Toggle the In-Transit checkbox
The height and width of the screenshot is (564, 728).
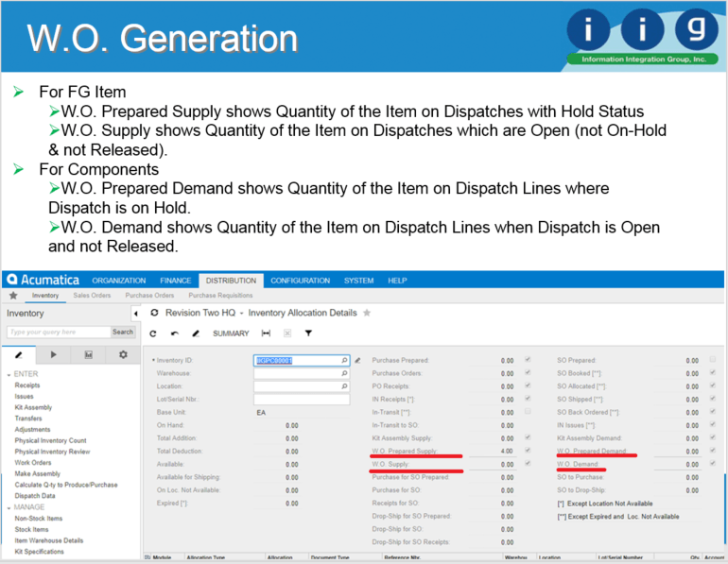528,411
